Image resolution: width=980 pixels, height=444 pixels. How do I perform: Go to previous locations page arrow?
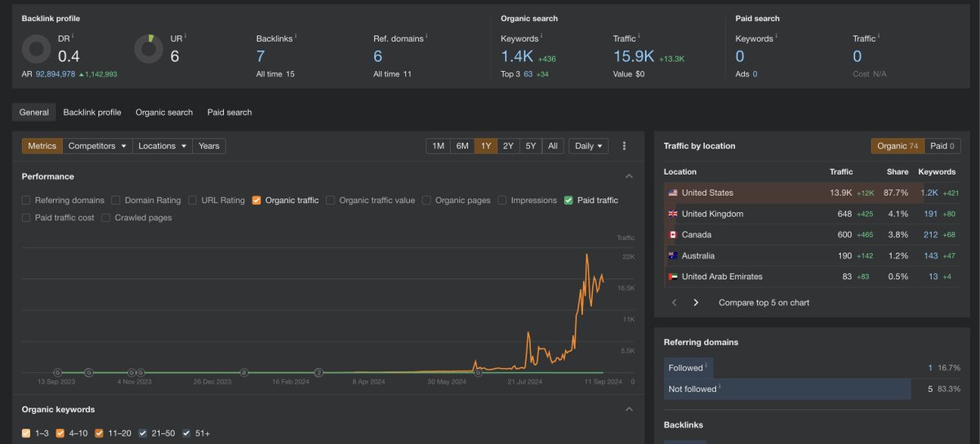pyautogui.click(x=675, y=303)
